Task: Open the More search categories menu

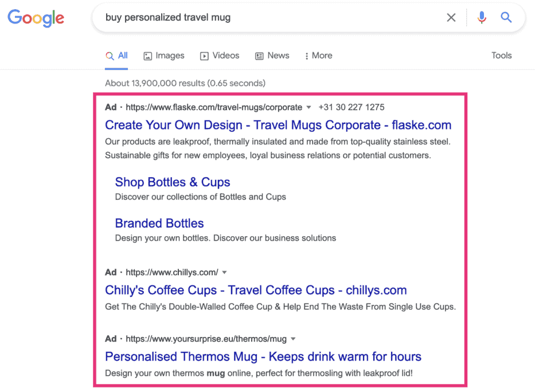Action: point(318,56)
